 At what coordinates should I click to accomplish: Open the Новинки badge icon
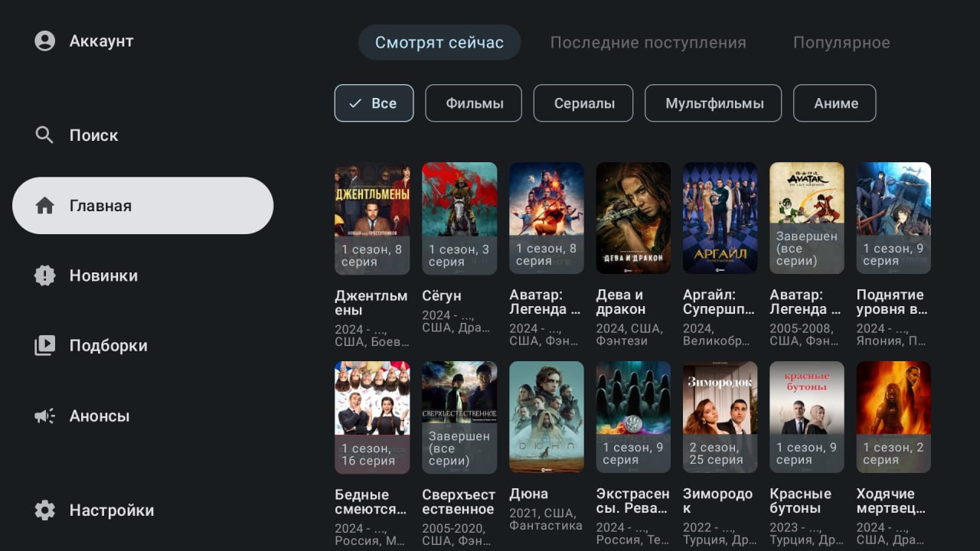tap(45, 275)
